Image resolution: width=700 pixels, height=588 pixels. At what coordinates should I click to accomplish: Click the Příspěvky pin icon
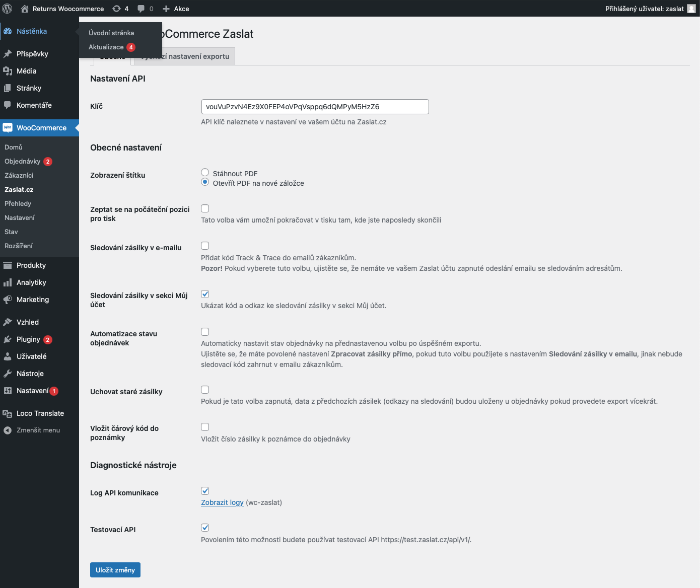(8, 54)
